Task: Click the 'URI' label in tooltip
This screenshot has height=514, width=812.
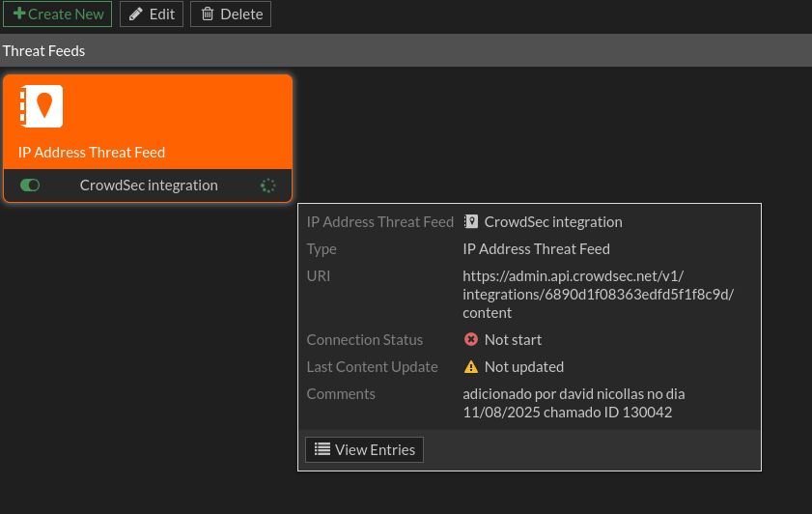Action: coord(318,276)
